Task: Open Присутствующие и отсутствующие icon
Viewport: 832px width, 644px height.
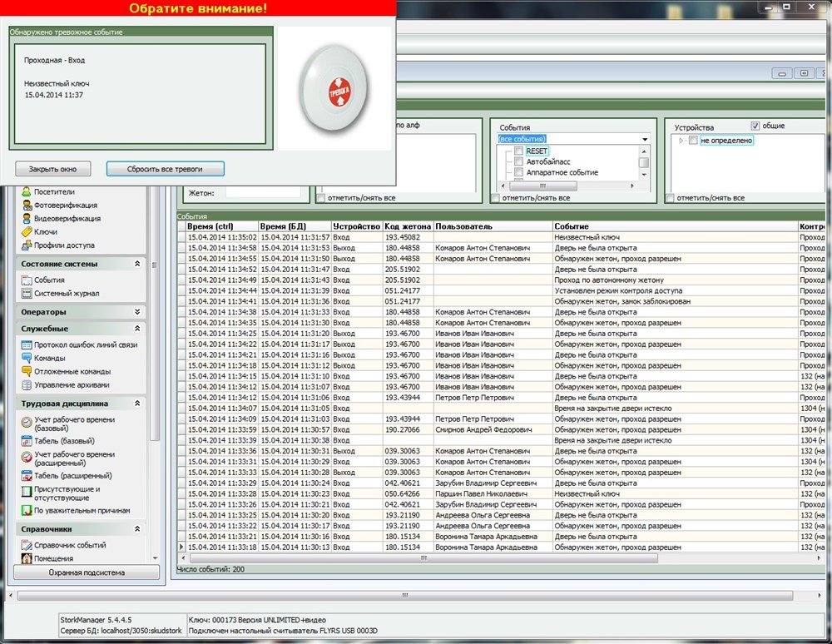Action: coord(26,493)
